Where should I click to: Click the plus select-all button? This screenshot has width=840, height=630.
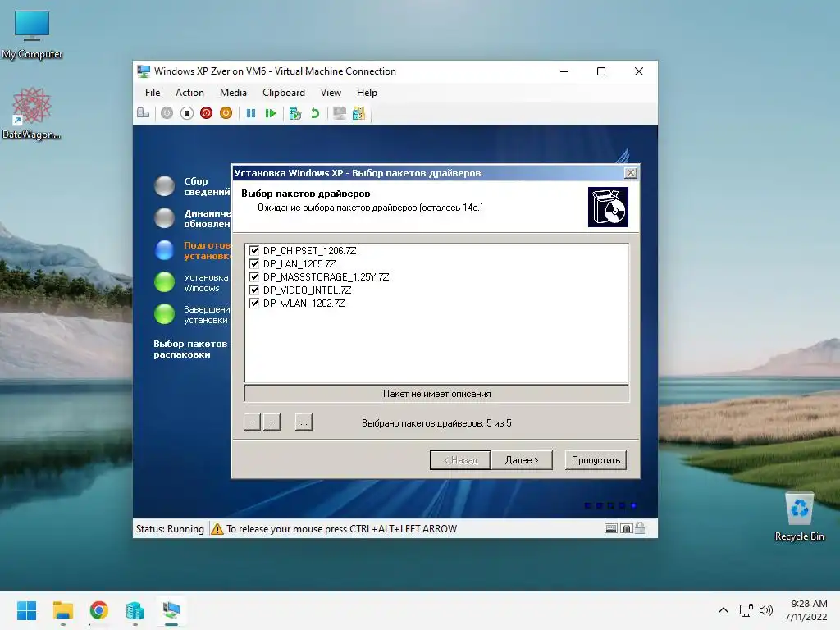[272, 422]
